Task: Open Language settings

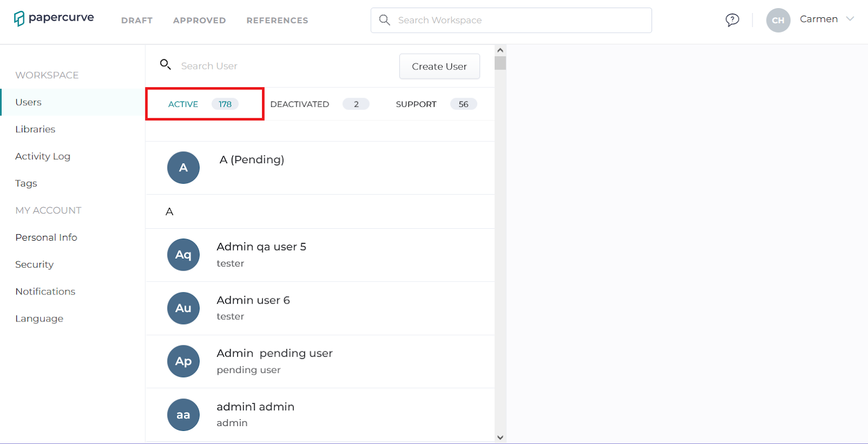Action: [x=39, y=319]
